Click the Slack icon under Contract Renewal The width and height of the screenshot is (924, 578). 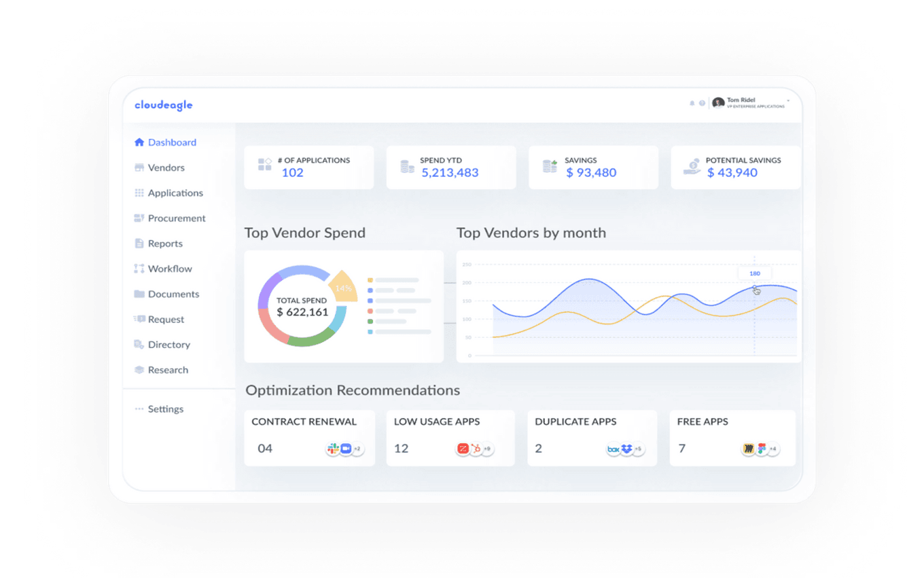tap(333, 449)
